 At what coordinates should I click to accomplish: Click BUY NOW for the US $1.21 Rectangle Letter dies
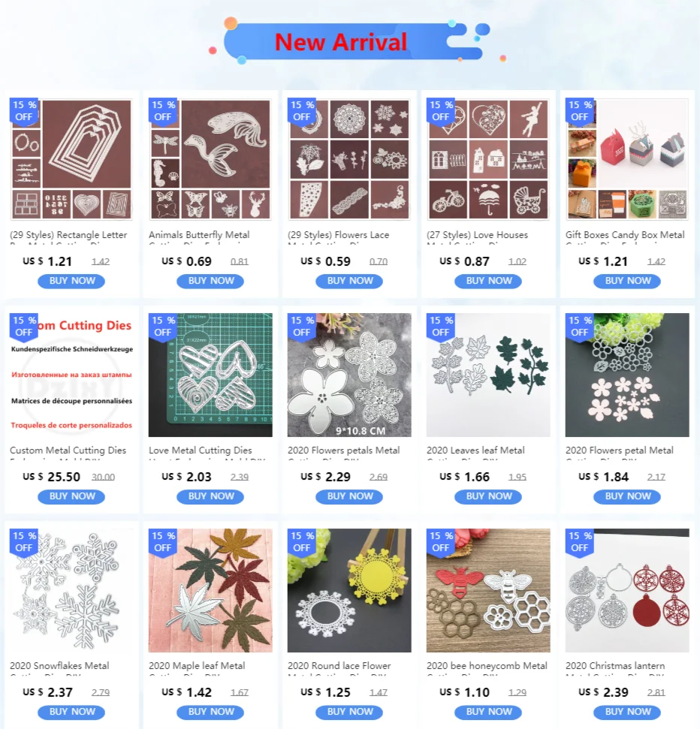click(x=71, y=281)
